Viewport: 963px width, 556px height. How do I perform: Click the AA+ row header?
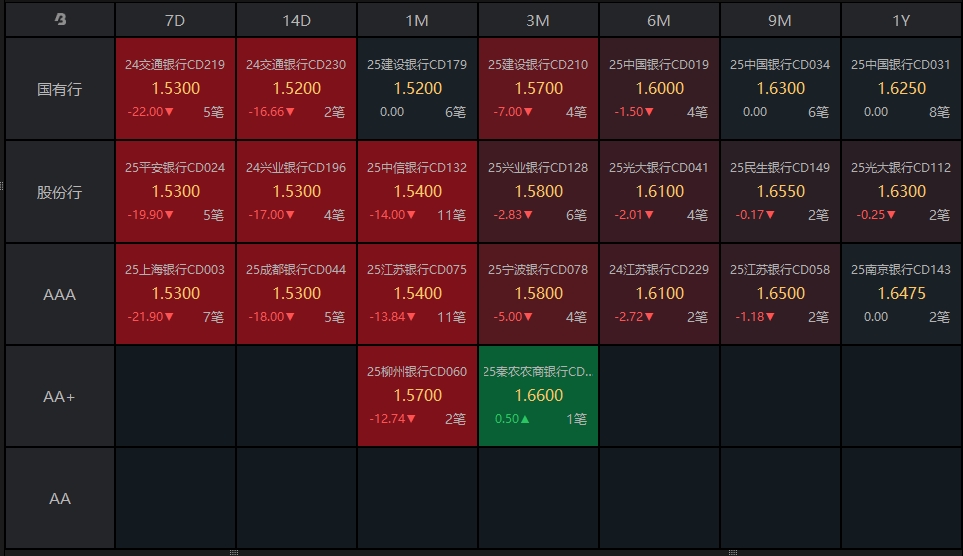[x=60, y=396]
